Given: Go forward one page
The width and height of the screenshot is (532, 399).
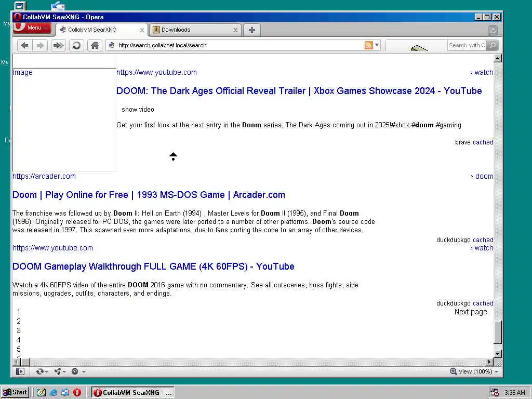Looking at the screenshot, I should pyautogui.click(x=40, y=45).
